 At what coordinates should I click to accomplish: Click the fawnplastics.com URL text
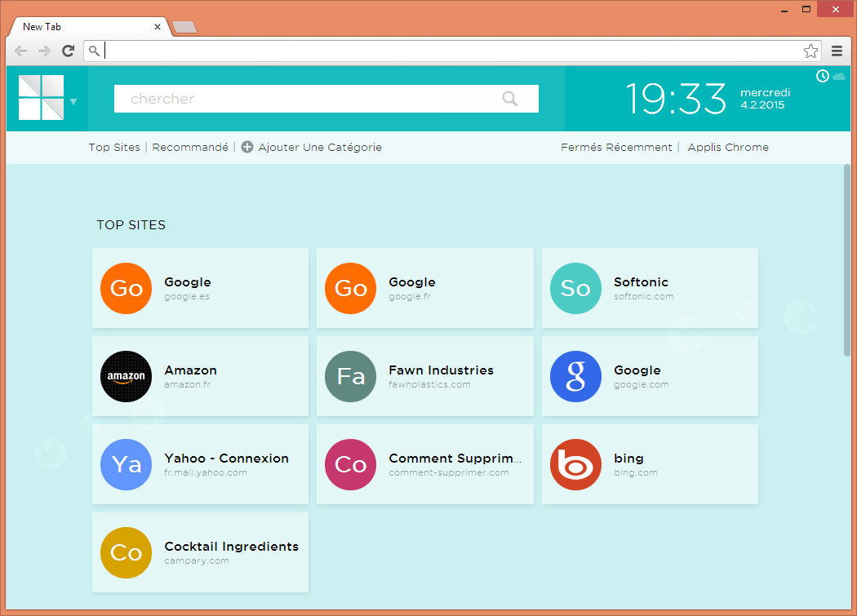[429, 384]
